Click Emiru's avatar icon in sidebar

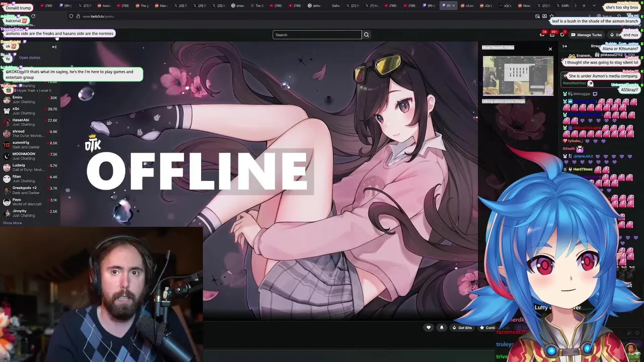click(7, 100)
